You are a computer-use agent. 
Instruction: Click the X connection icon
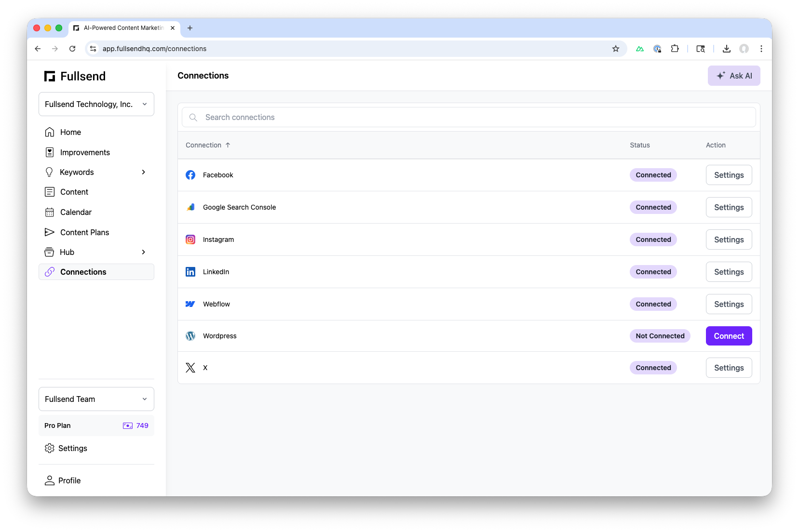pos(190,368)
